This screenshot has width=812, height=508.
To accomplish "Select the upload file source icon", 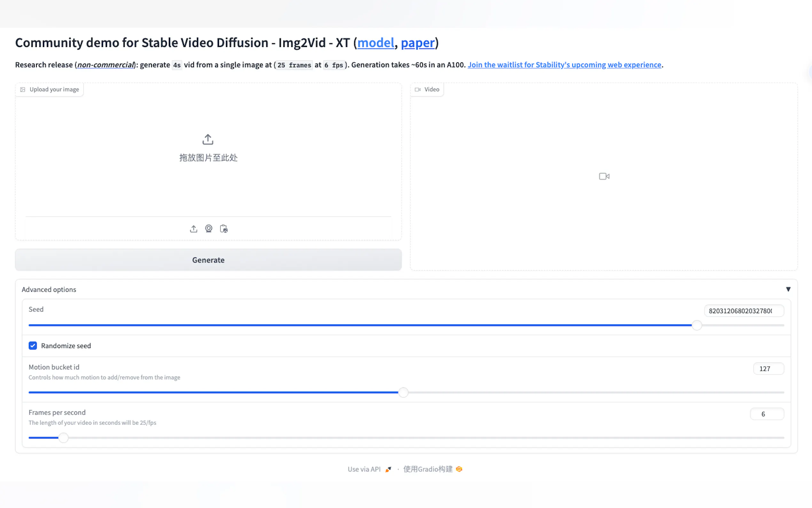I will (x=193, y=229).
